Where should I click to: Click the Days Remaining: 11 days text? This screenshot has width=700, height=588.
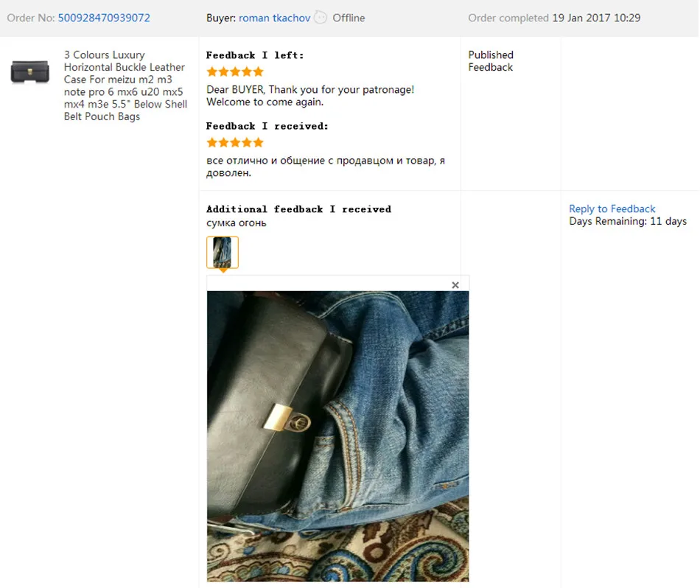[628, 221]
